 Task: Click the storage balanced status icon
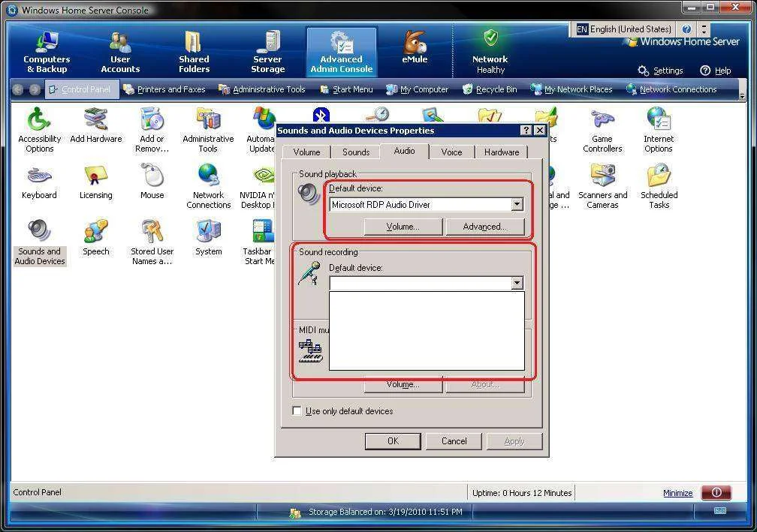[295, 512]
